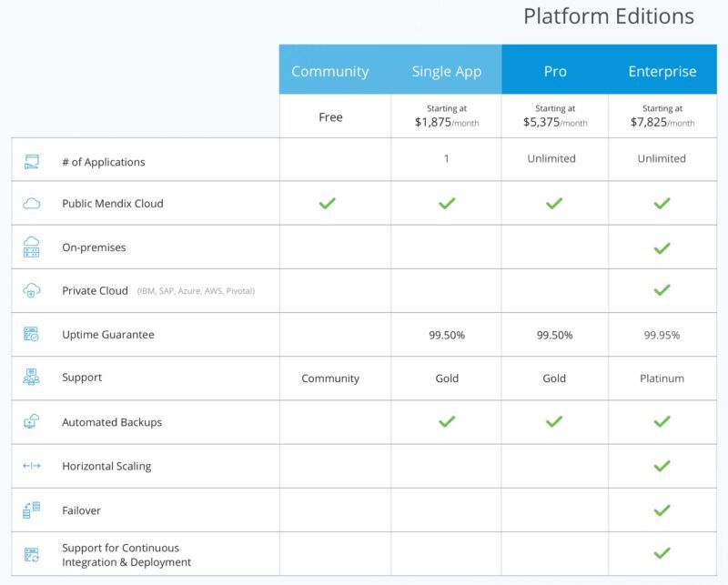Click the Automated Backups icon
This screenshot has width=728, height=585.
pyautogui.click(x=32, y=421)
